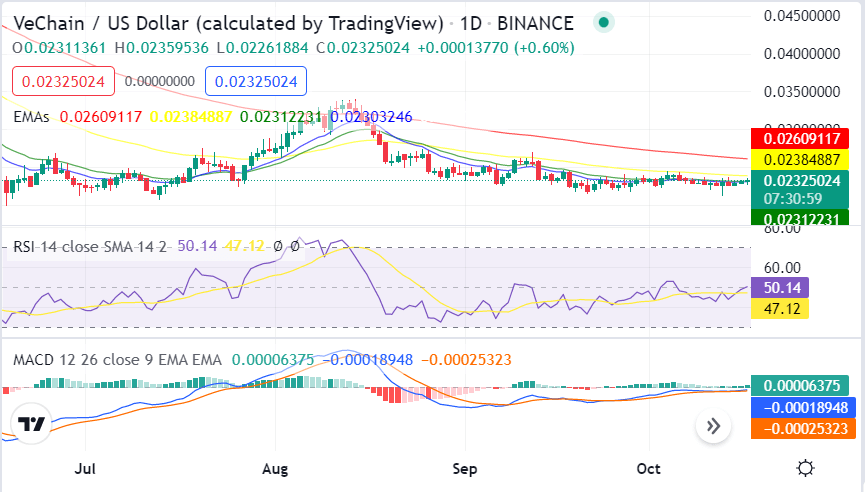The height and width of the screenshot is (492, 865).
Task: Click the VeChain / US Dollar symbol title
Action: (228, 24)
